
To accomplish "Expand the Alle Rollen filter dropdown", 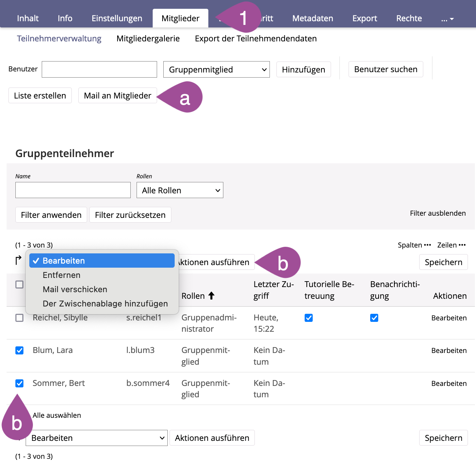I will pyautogui.click(x=180, y=190).
